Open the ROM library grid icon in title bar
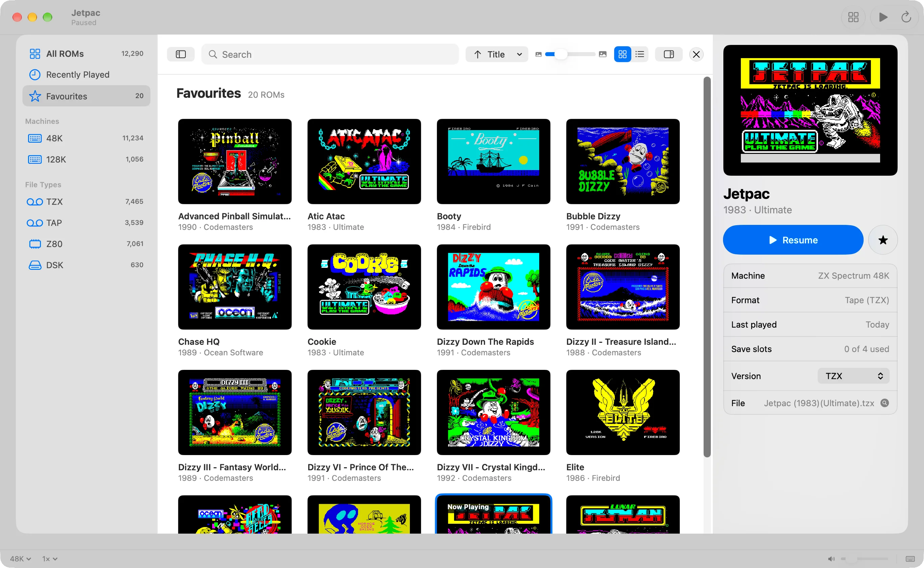Image resolution: width=924 pixels, height=568 pixels. (853, 17)
